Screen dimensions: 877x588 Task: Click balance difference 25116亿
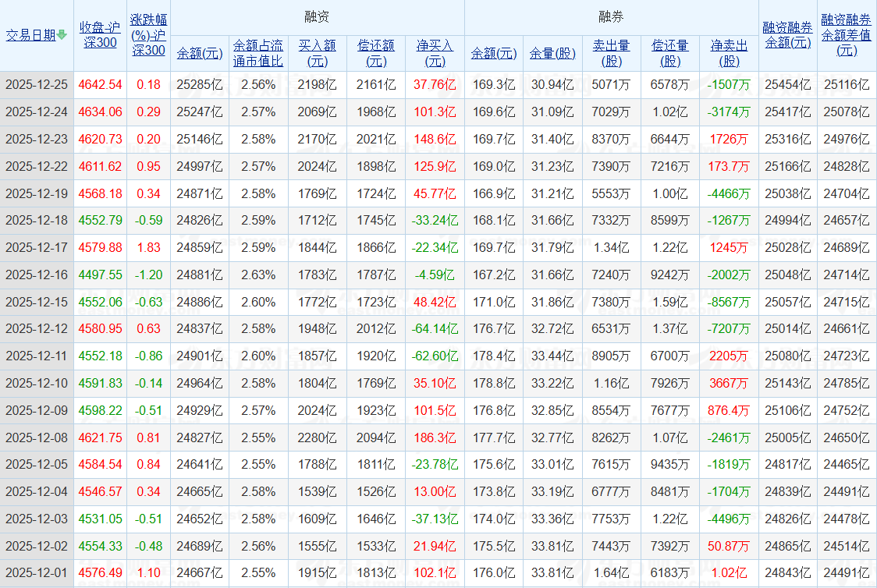pos(847,85)
